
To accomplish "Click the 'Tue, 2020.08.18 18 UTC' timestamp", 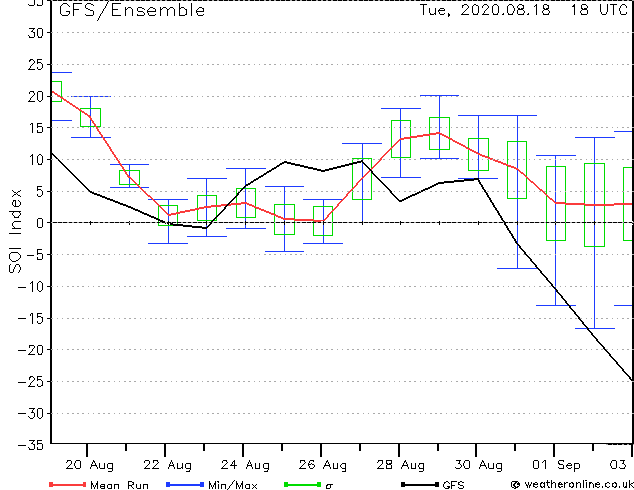I will (x=524, y=10).
